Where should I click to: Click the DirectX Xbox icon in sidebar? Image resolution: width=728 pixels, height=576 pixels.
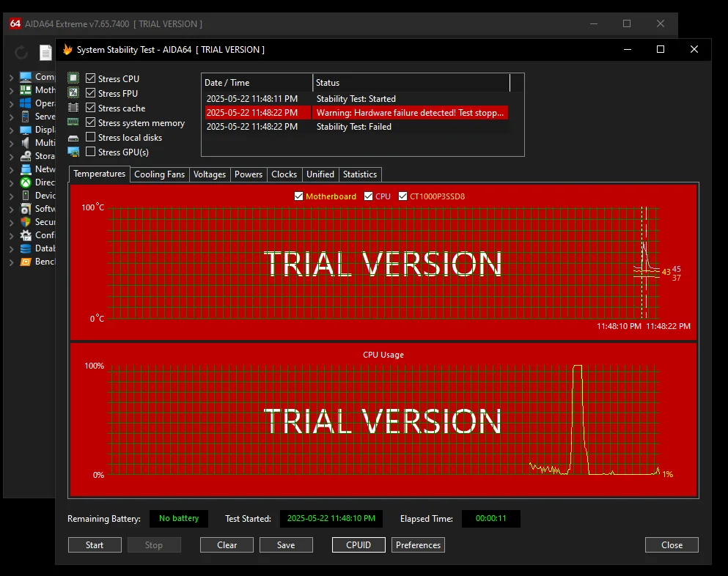click(x=26, y=182)
